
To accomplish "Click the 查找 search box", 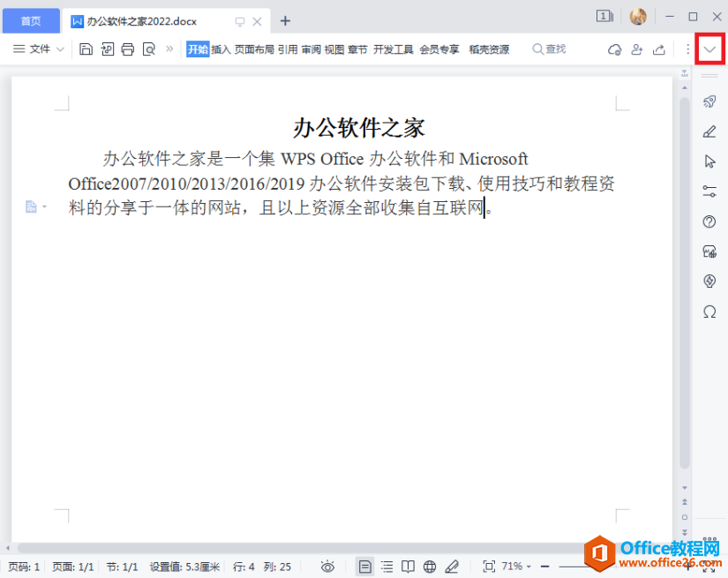I will tap(549, 49).
